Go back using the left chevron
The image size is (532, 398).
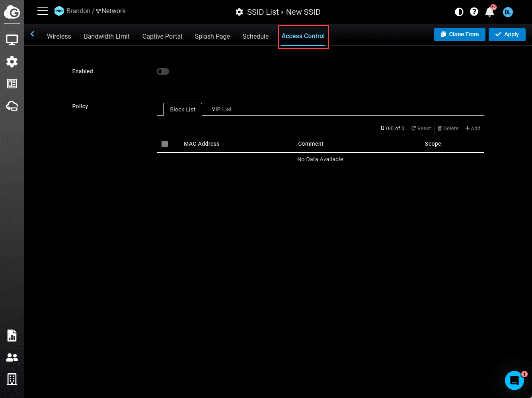coord(32,34)
